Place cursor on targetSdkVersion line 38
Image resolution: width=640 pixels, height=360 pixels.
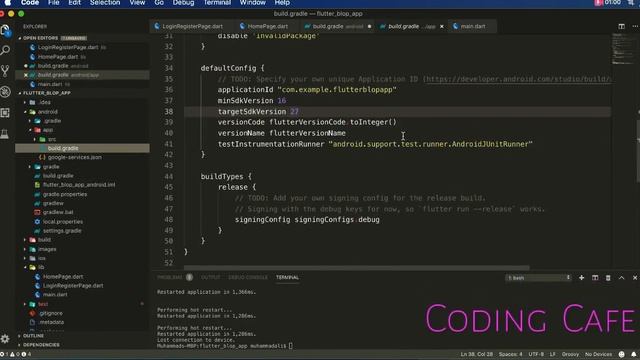pos(397,112)
